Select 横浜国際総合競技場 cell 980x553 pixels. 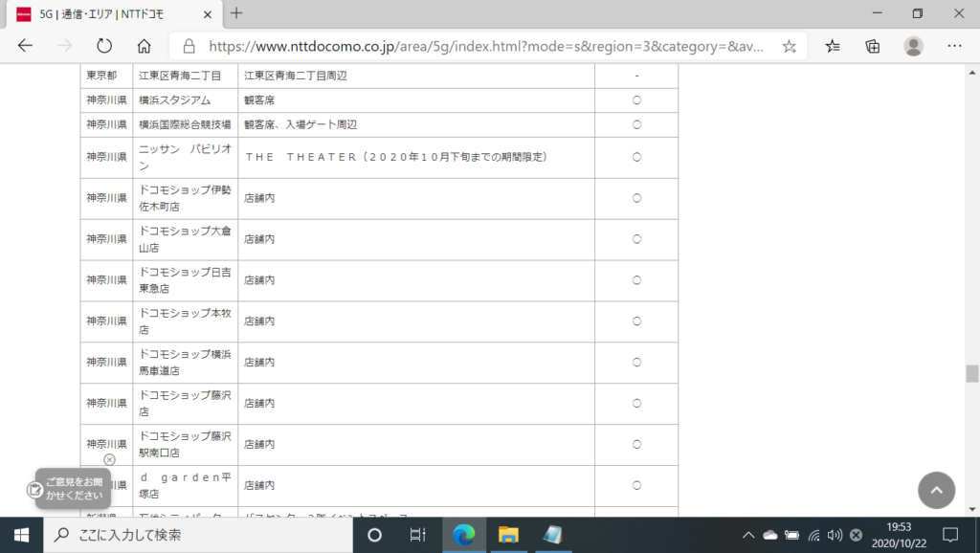click(185, 125)
